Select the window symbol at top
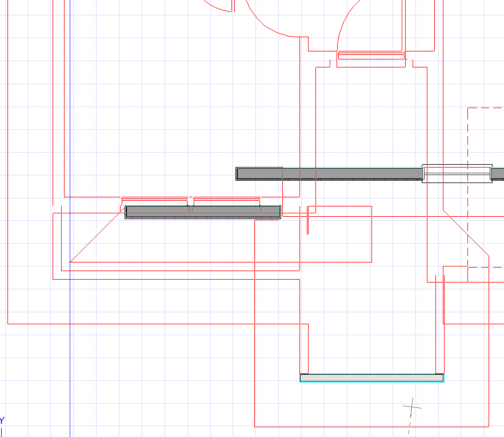 pyautogui.click(x=371, y=55)
